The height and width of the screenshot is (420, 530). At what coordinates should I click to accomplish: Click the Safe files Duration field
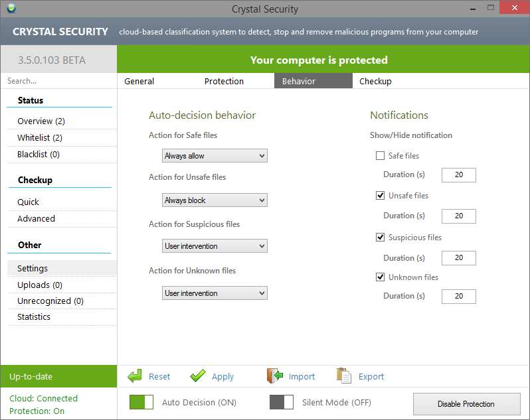tap(459, 175)
